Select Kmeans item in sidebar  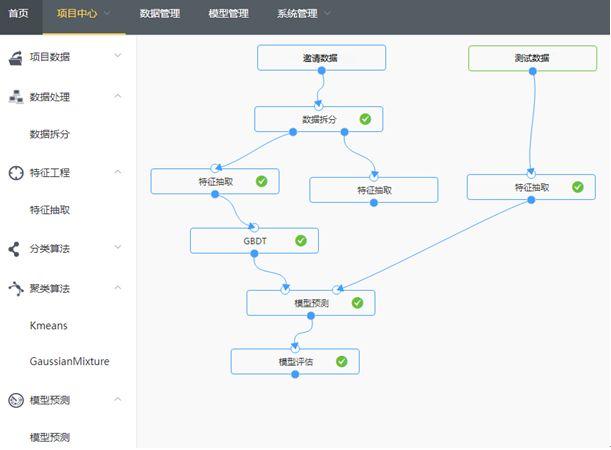[x=49, y=325]
